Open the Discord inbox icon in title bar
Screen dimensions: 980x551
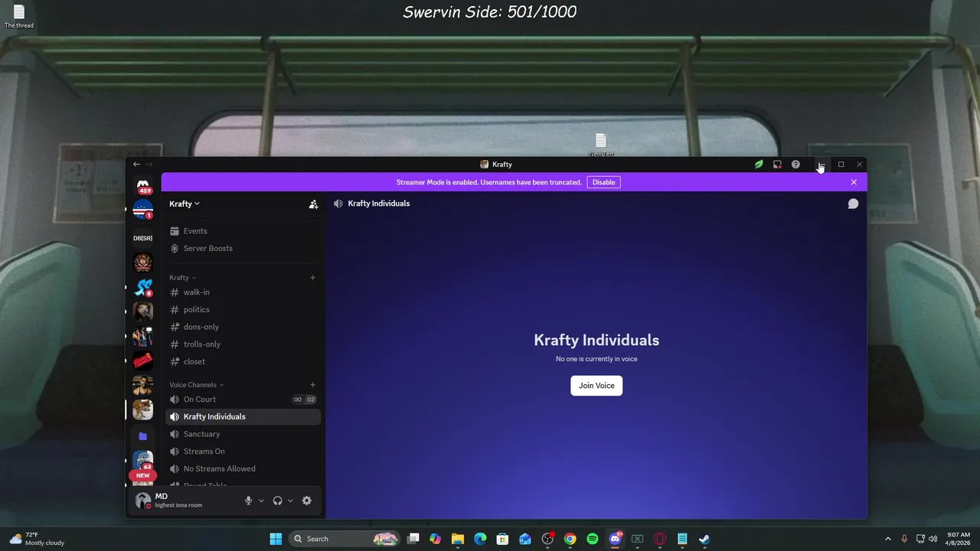(777, 165)
